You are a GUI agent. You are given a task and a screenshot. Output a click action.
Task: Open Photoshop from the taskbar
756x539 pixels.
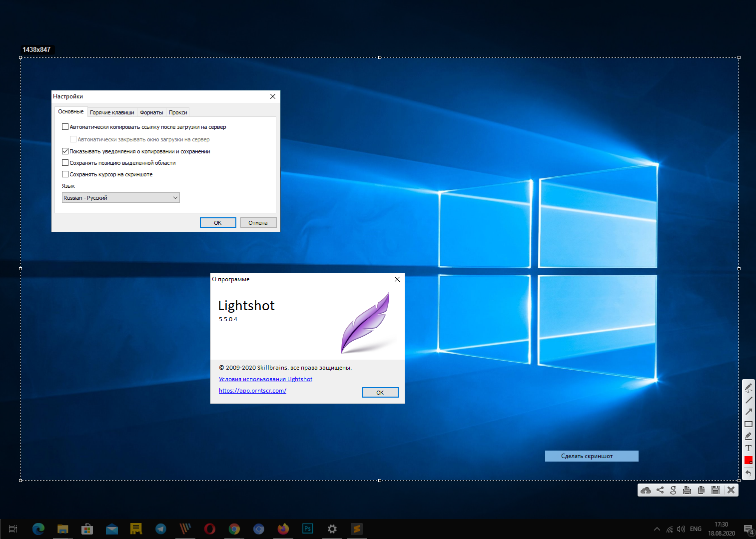(x=308, y=529)
